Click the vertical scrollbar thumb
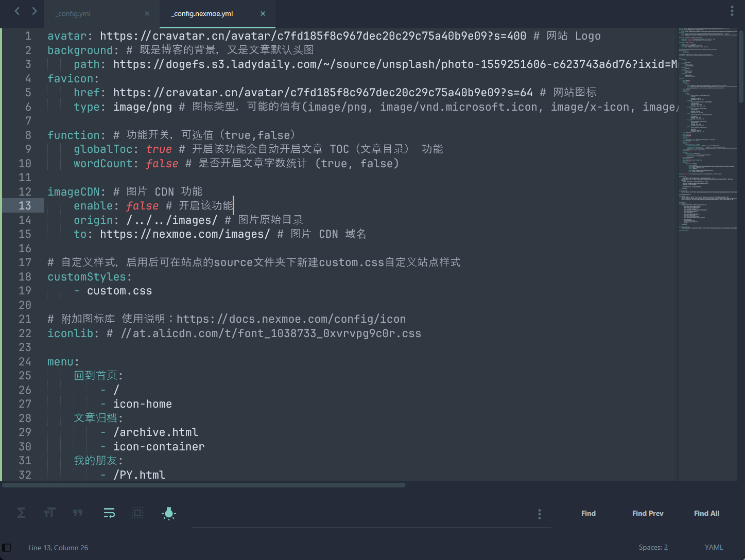745x560 pixels. (741, 66)
